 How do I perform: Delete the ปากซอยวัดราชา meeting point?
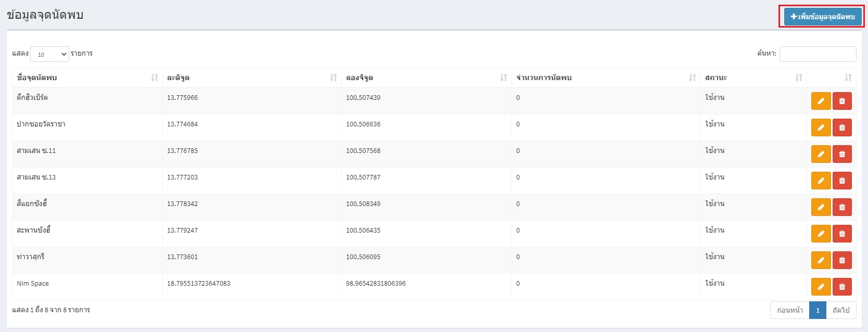tap(842, 127)
